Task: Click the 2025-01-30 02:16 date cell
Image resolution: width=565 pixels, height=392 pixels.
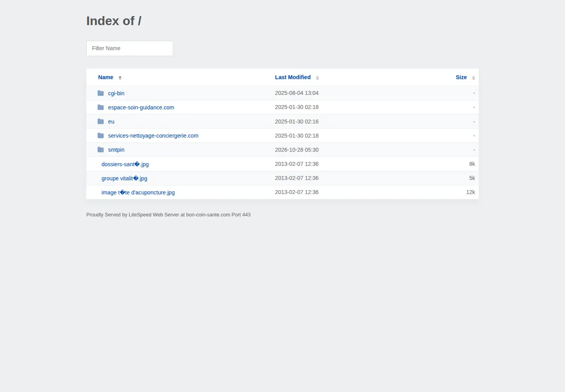Action: 297,122
